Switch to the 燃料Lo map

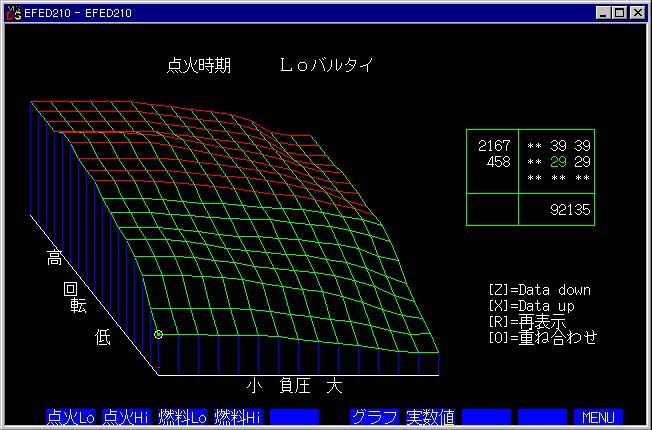(182, 417)
